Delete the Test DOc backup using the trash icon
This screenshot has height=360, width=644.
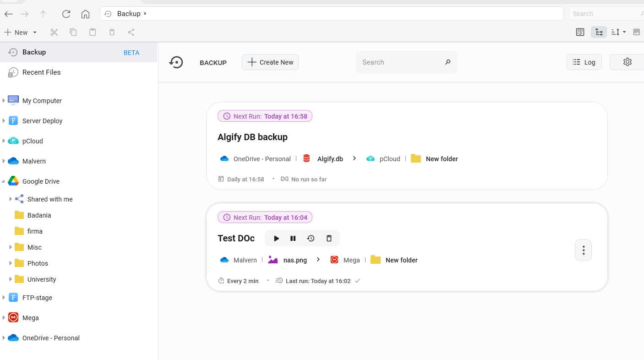click(x=329, y=238)
